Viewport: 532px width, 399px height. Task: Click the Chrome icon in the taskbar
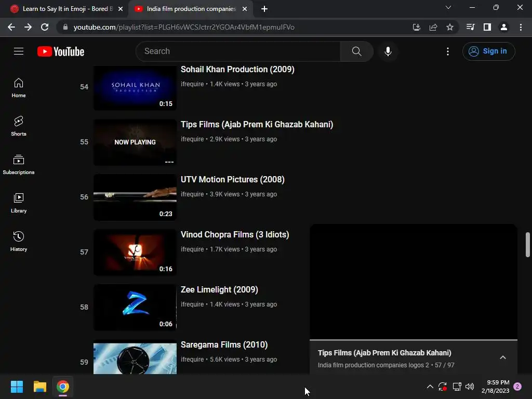pyautogui.click(x=63, y=387)
